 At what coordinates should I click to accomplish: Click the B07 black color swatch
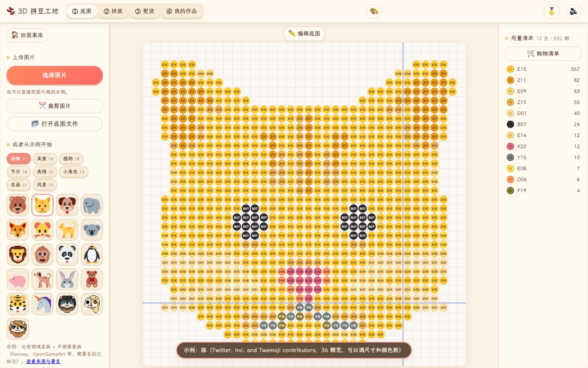[510, 124]
